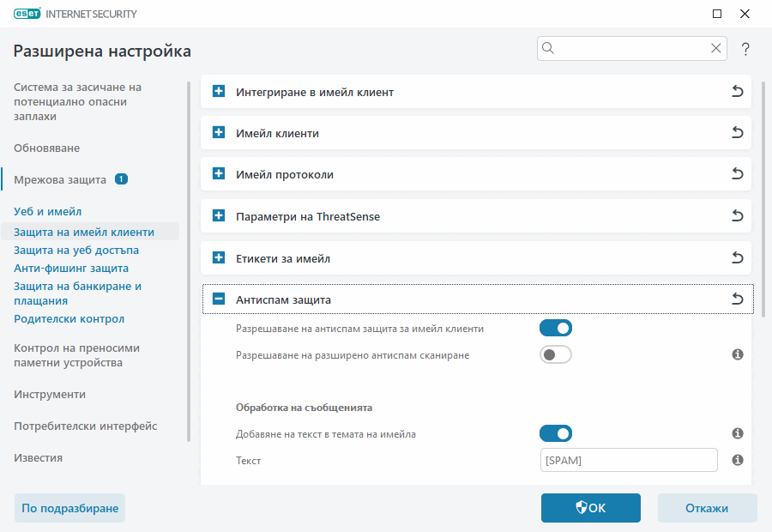This screenshot has width=772, height=532.
Task: Expand the Етикети за имейл section
Action: tap(219, 258)
